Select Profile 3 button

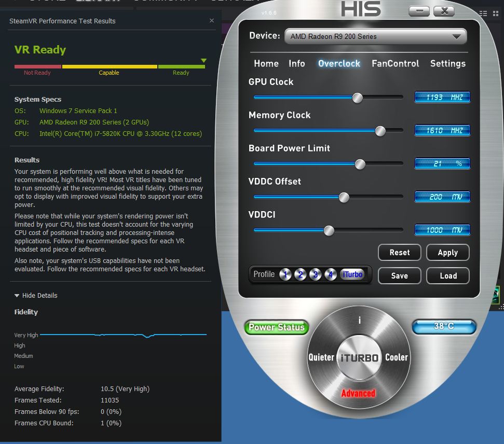[315, 274]
